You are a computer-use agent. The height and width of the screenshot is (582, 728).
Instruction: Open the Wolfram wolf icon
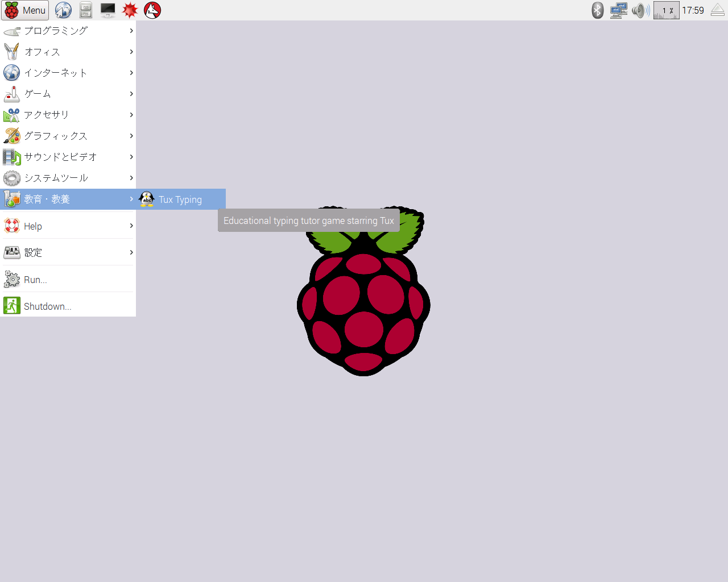pyautogui.click(x=152, y=10)
